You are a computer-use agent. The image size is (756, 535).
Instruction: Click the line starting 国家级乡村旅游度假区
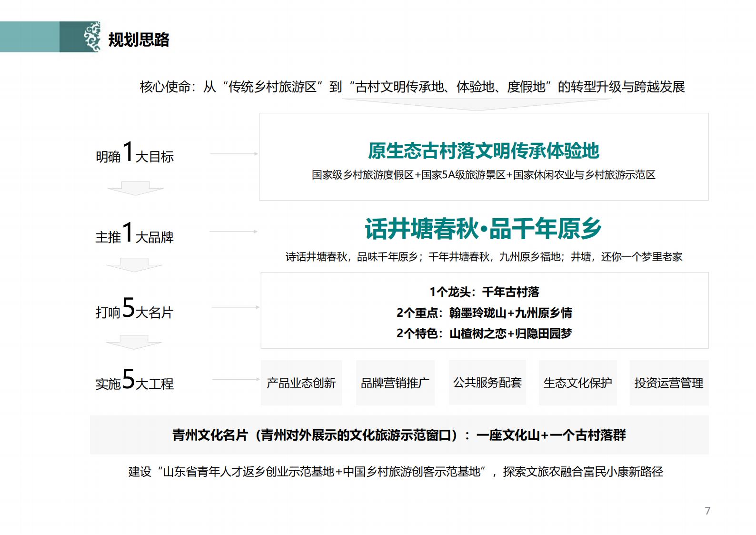[484, 175]
